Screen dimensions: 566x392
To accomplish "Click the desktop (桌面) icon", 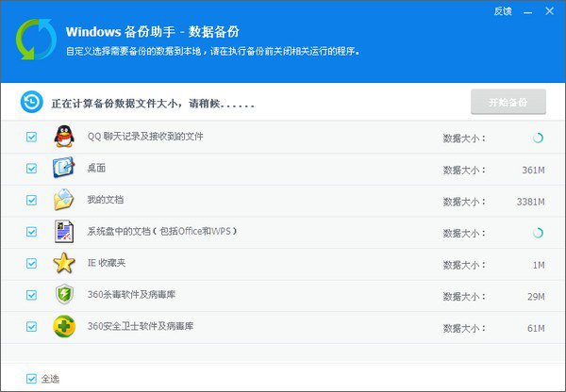I will click(64, 168).
